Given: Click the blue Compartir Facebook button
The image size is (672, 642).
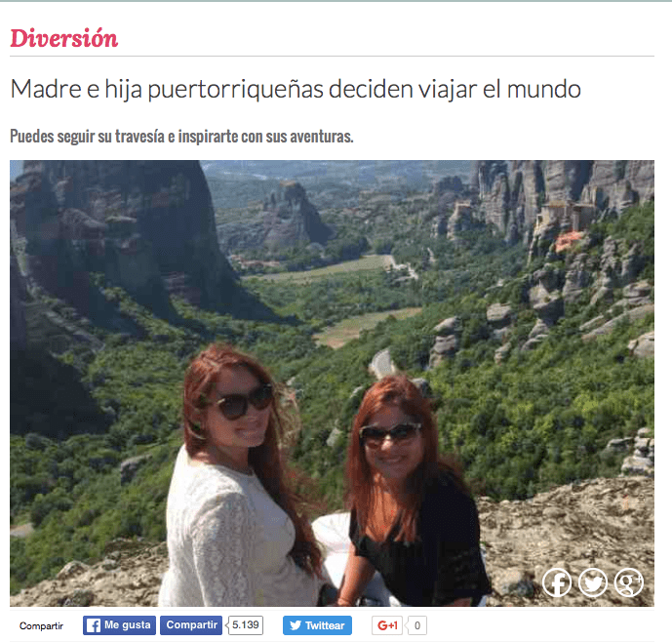Looking at the screenshot, I should 191,625.
